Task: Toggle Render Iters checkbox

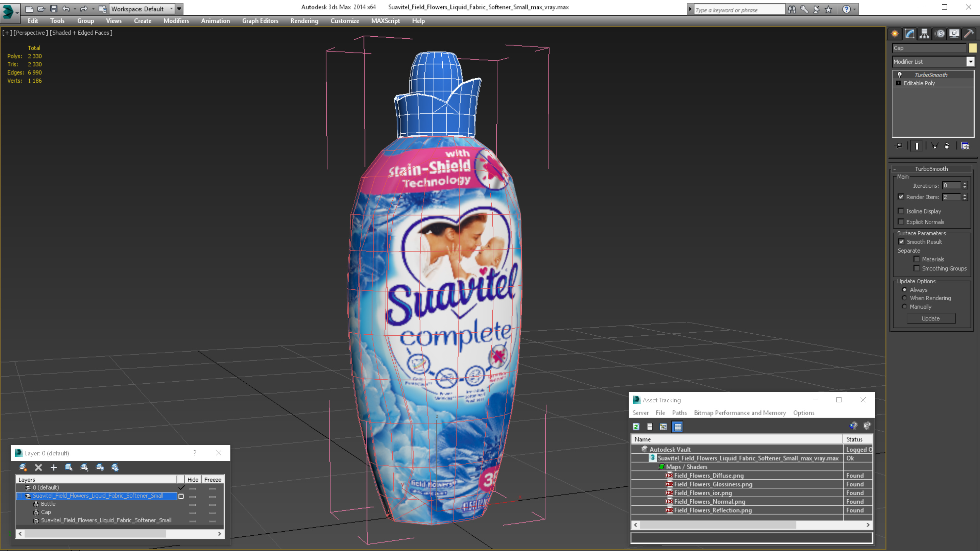Action: coord(901,197)
